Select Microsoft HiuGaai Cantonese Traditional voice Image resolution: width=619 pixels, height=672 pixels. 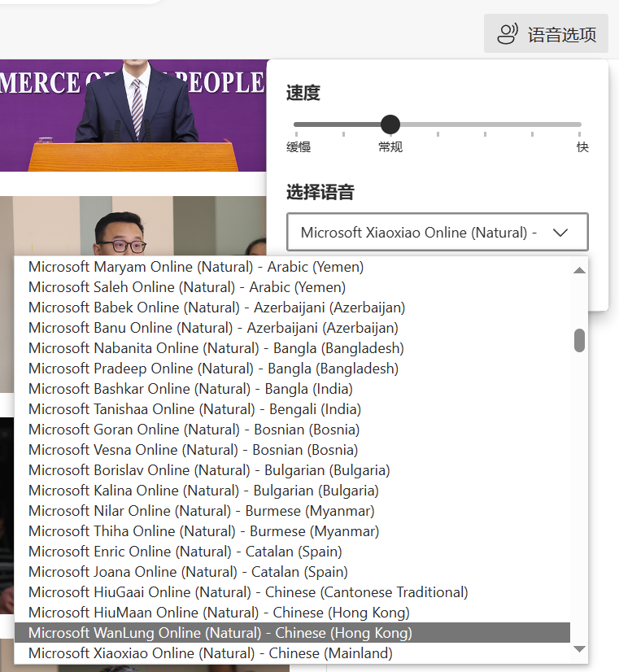(292, 593)
